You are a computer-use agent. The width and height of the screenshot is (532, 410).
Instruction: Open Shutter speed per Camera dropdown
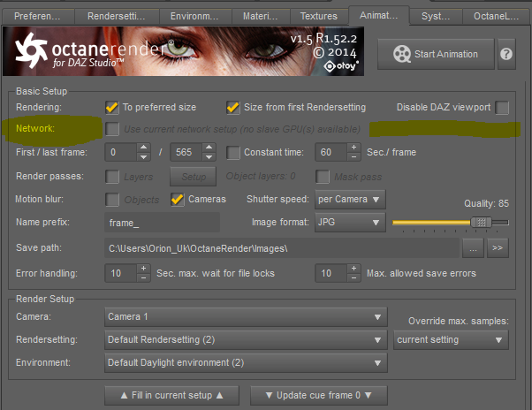coord(350,200)
